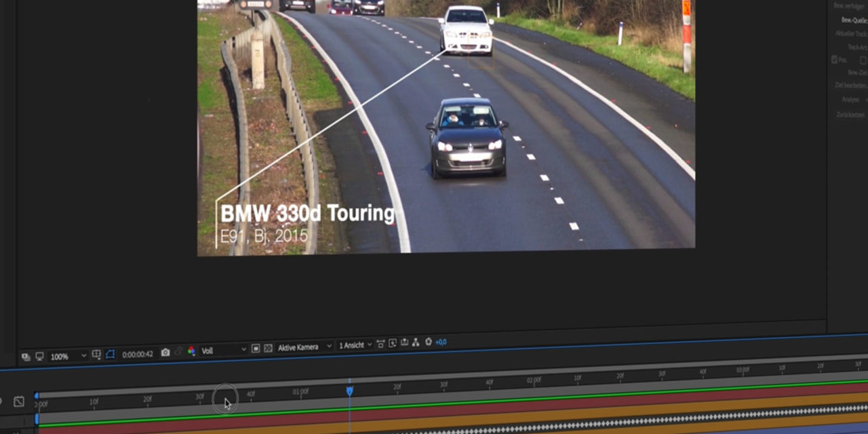This screenshot has height=434, width=868.
Task: Select the 'E91, Bj. 2015' subtitle text
Action: click(x=264, y=237)
